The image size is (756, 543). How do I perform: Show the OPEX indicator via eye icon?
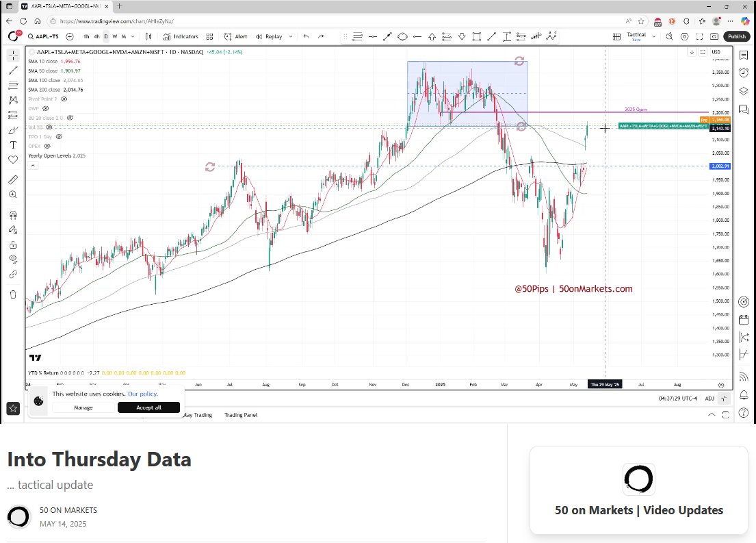coord(47,147)
